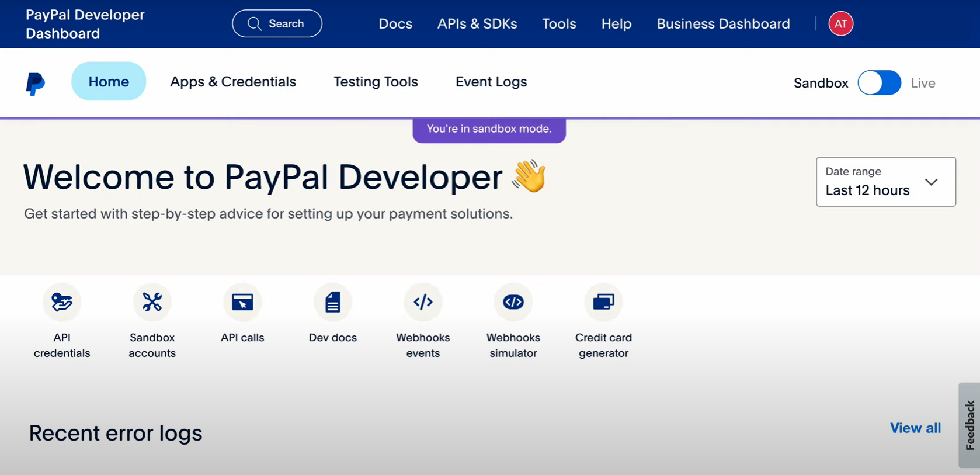Switch to Apps & Credentials tab
This screenshot has height=475, width=980.
233,82
